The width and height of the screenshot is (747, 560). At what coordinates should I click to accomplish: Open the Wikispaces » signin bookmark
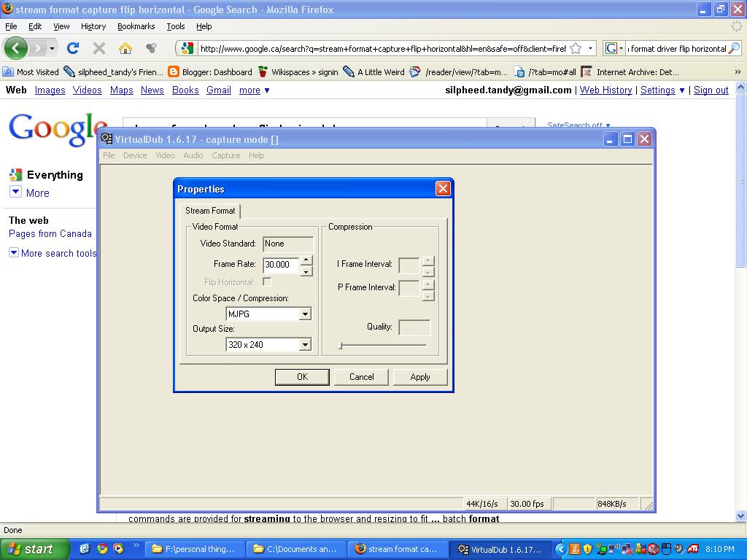click(298, 72)
